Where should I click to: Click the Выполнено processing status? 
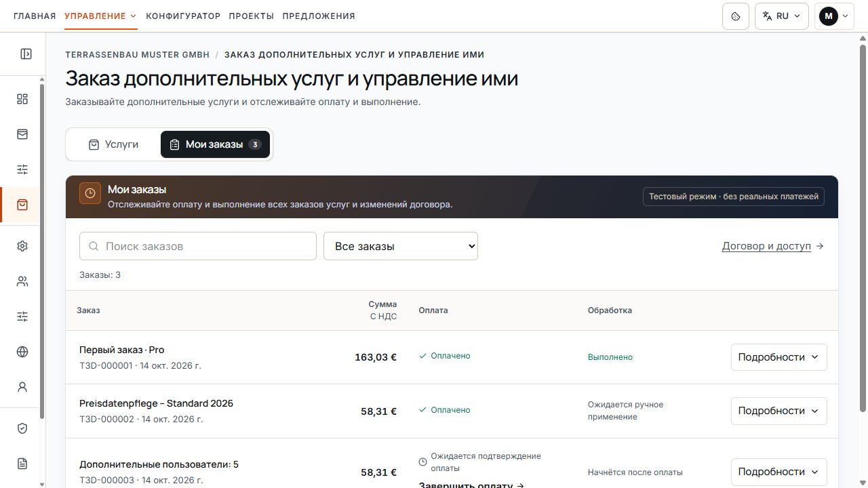pos(610,357)
